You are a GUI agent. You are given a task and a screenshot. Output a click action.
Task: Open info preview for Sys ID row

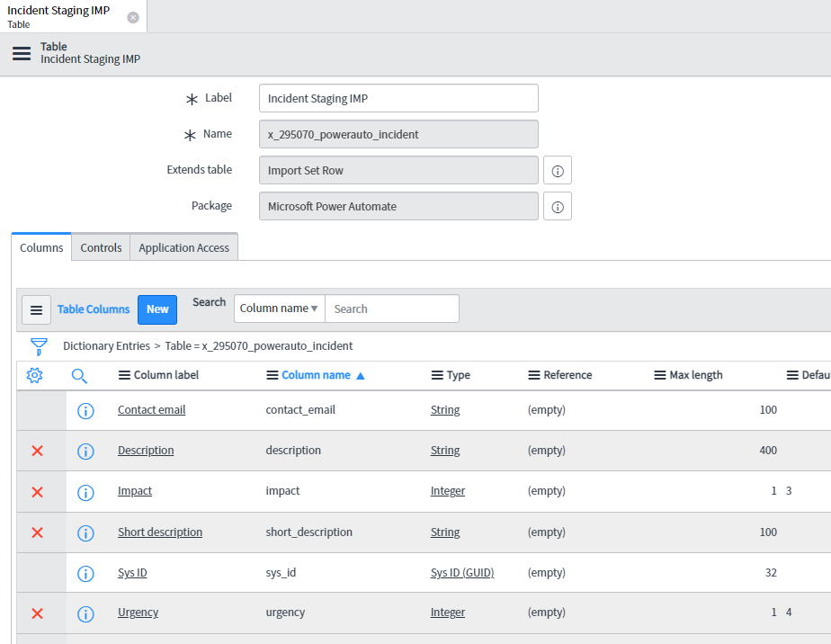tap(85, 572)
